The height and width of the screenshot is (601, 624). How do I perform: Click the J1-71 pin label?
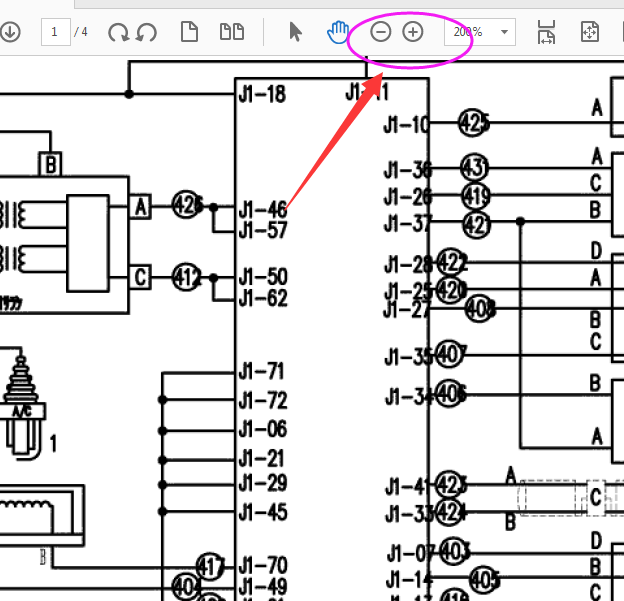(x=261, y=371)
